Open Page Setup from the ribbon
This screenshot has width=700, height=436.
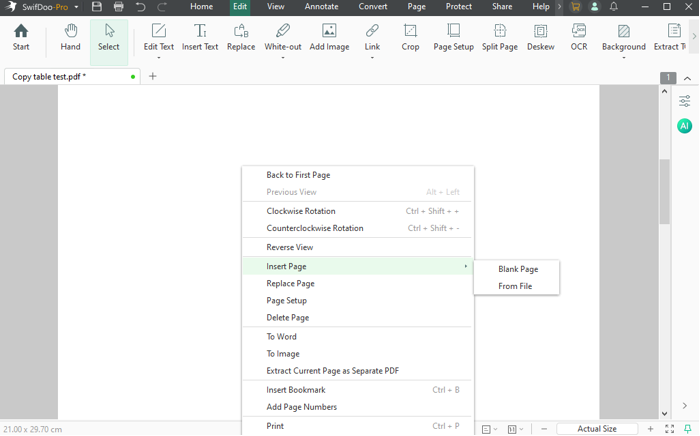coord(454,37)
